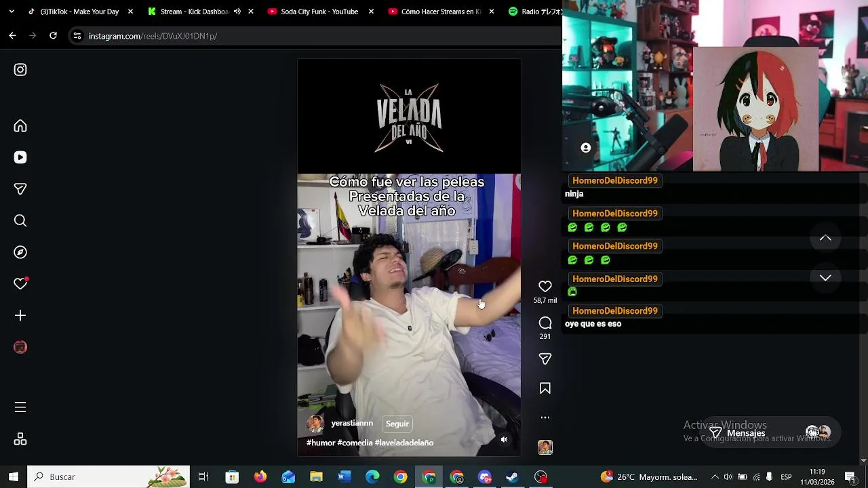868x488 pixels.
Task: View site information icon in address bar
Action: (77, 36)
